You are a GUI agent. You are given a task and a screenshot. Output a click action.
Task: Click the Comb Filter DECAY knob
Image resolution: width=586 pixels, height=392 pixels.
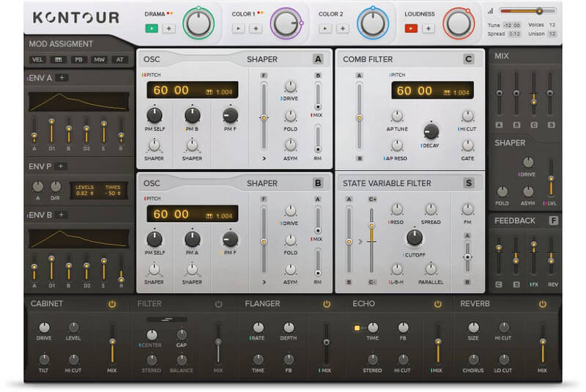431,131
